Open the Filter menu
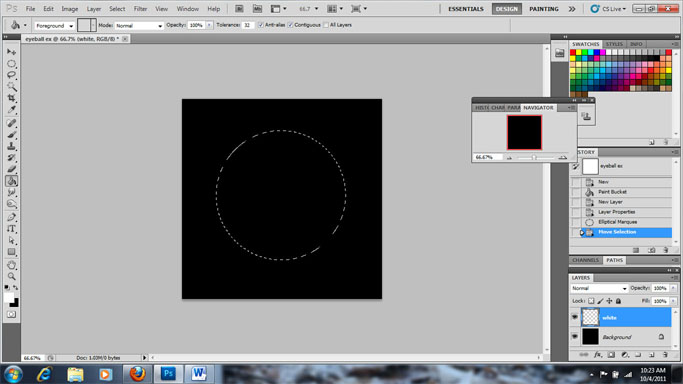Viewport: 683px width, 384px height. (x=140, y=9)
